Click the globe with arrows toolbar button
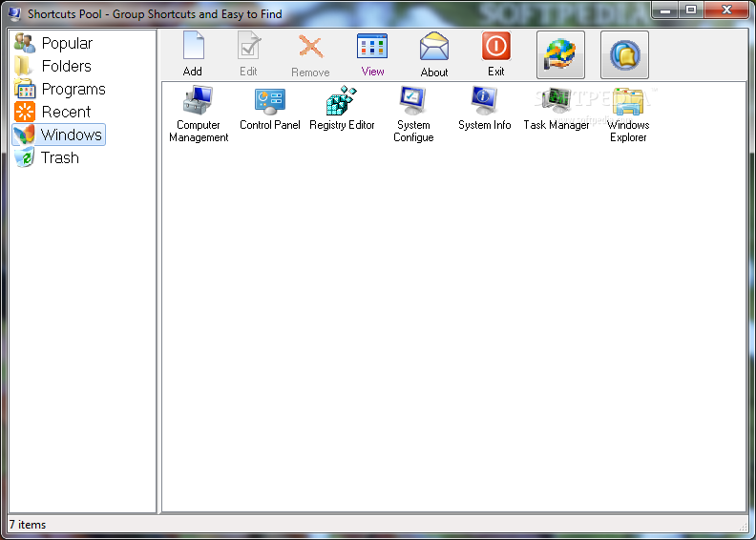Image resolution: width=756 pixels, height=540 pixels. tap(560, 55)
